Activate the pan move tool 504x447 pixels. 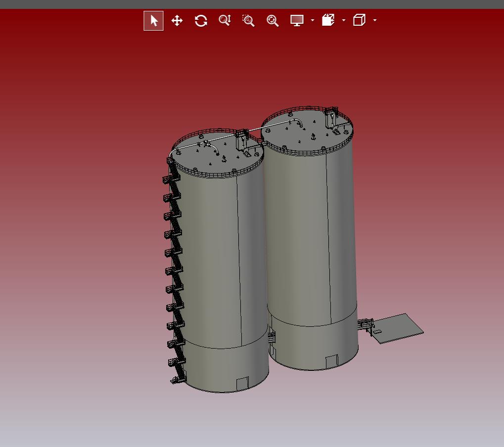[x=177, y=21]
